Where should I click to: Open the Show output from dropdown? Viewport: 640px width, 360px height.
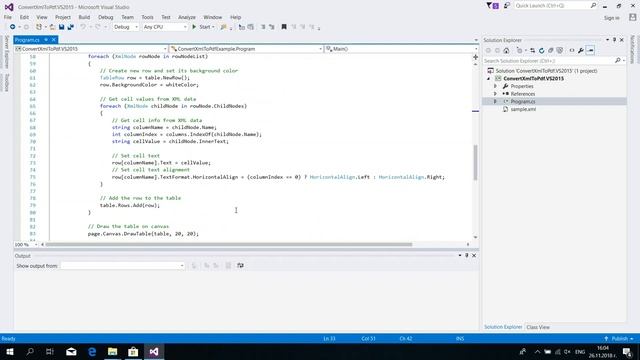tap(122, 266)
